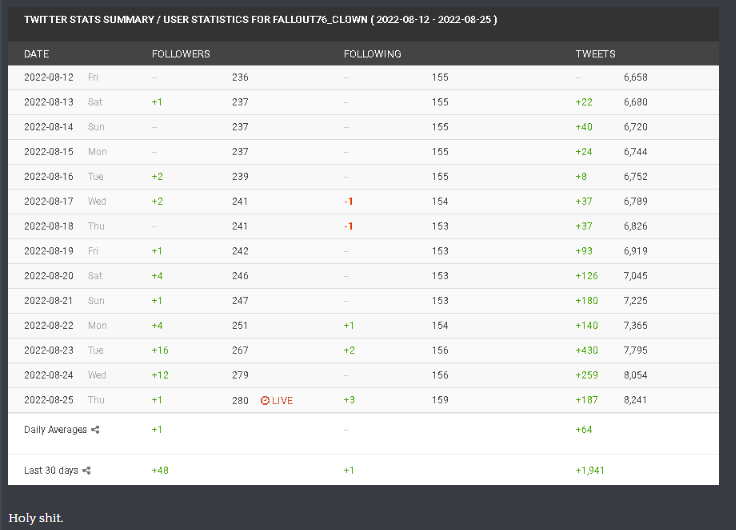The height and width of the screenshot is (530, 736).
Task: Click date 2022-08-21
Action: 49,301
